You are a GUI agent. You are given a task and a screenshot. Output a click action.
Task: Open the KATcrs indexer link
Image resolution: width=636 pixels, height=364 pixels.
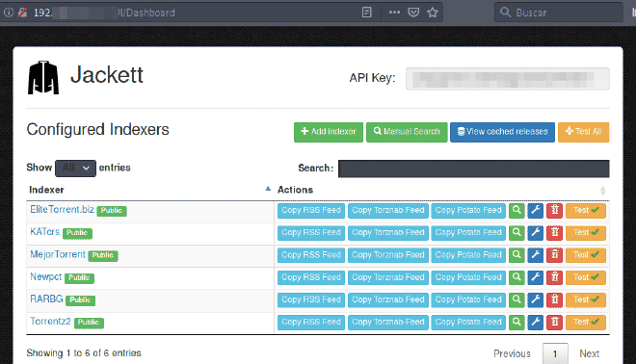[44, 232]
